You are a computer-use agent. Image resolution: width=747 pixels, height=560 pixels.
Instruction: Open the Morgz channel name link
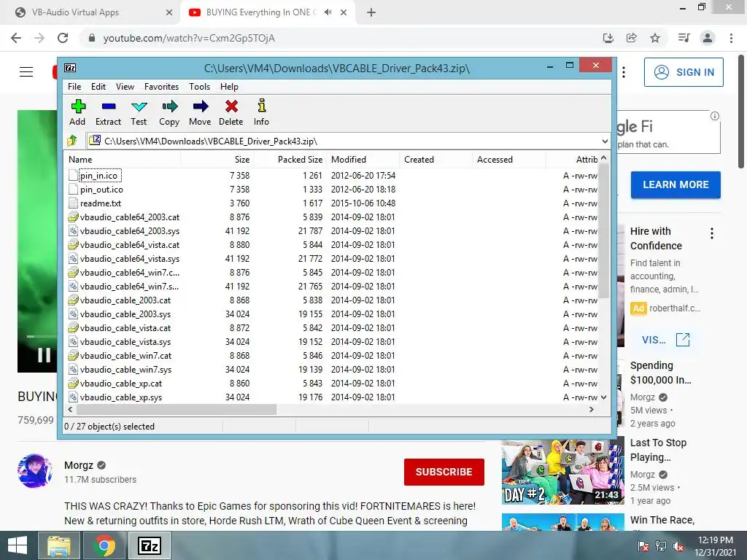79,465
